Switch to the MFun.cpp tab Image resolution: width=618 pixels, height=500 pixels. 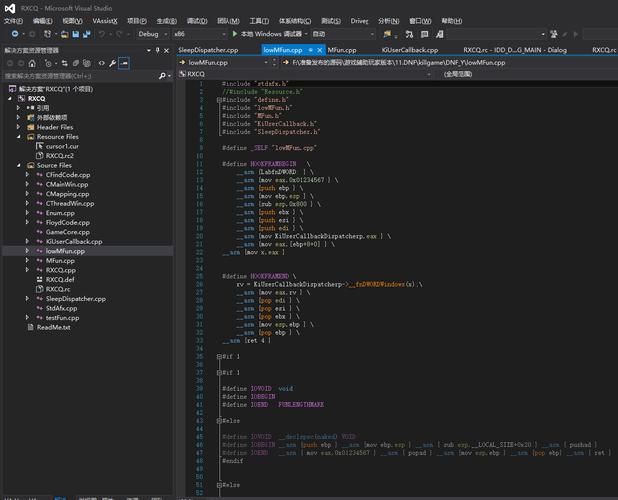click(342, 50)
